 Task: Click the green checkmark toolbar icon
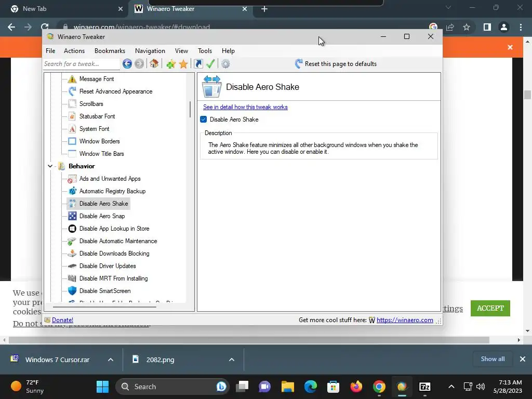tap(210, 64)
